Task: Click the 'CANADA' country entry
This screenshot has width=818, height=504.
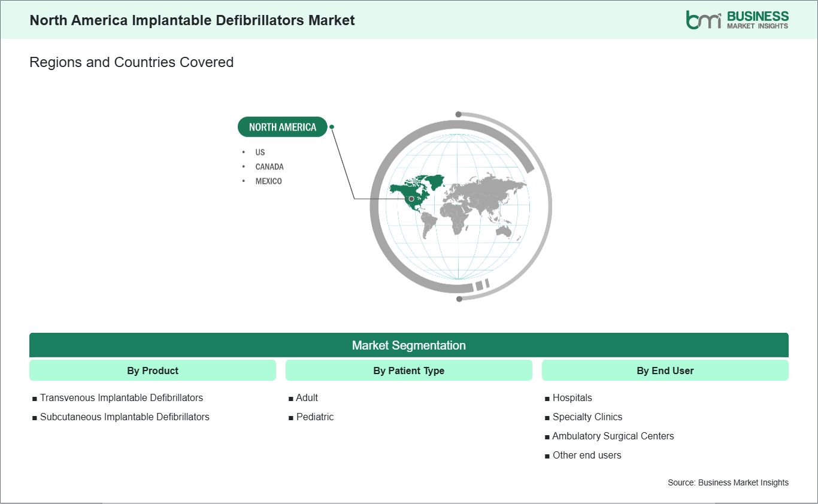Action: coord(269,166)
